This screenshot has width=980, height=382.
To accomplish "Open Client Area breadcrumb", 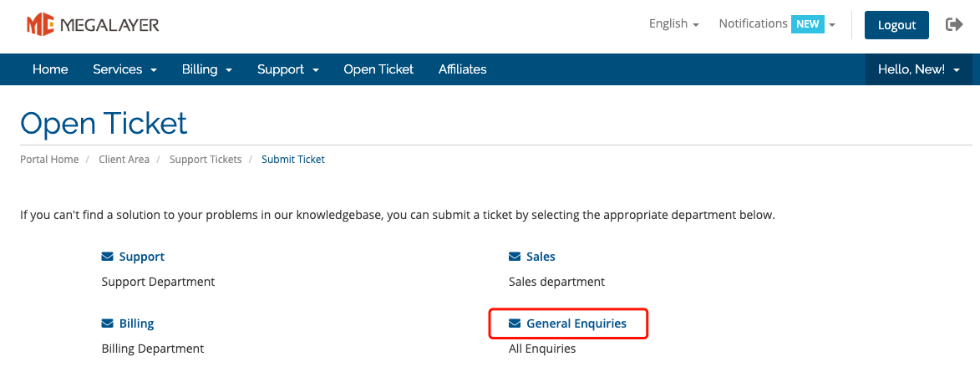I will coord(124,160).
